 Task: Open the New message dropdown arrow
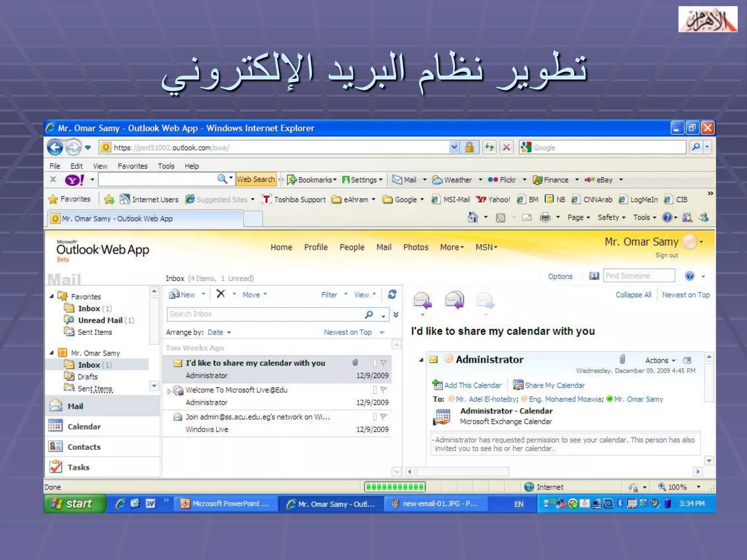pos(203,294)
